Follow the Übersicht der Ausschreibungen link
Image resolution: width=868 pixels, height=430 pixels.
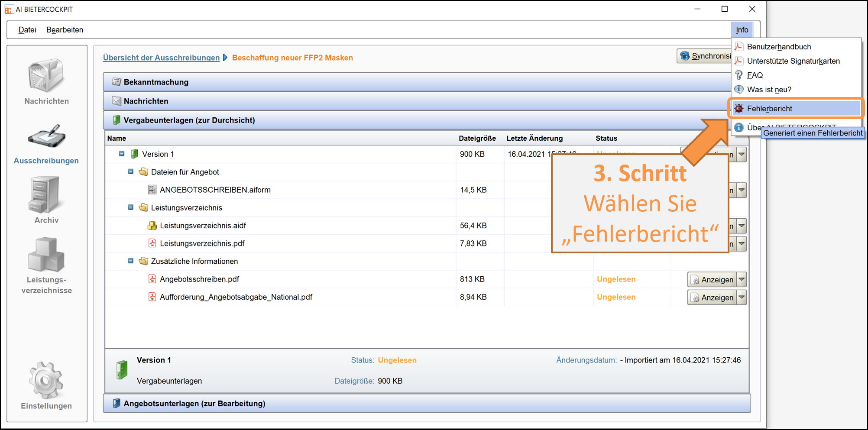click(x=161, y=58)
